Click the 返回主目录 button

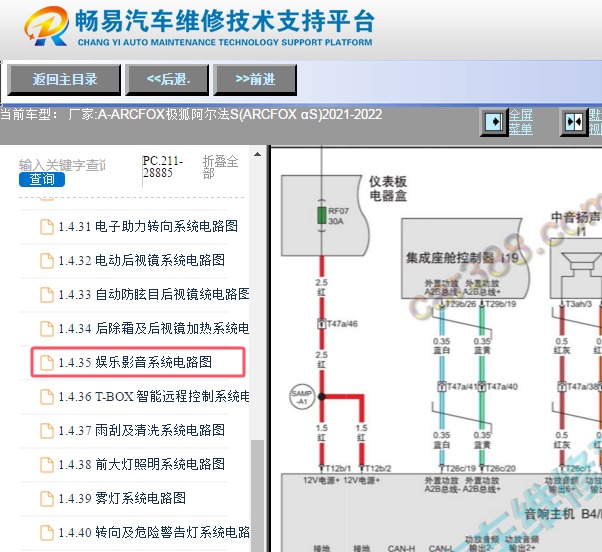[x=64, y=79]
